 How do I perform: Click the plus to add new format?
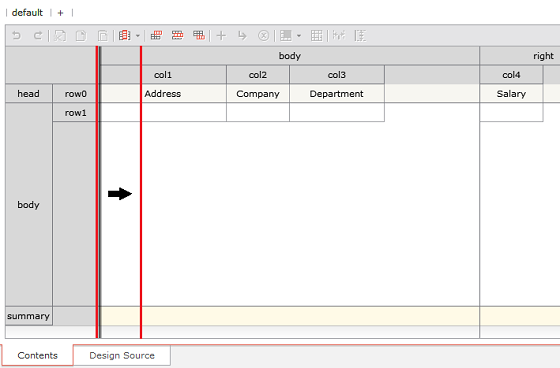60,13
